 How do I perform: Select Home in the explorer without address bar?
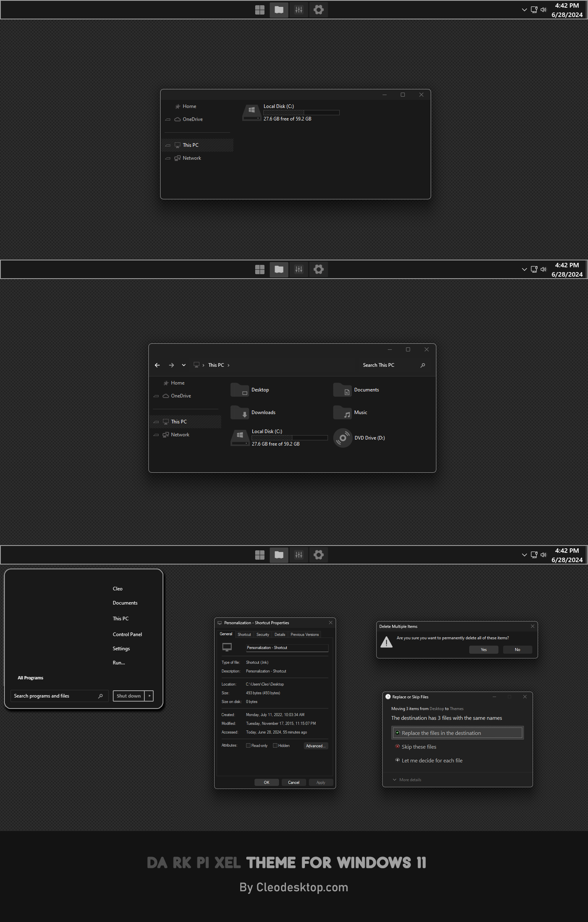(189, 106)
